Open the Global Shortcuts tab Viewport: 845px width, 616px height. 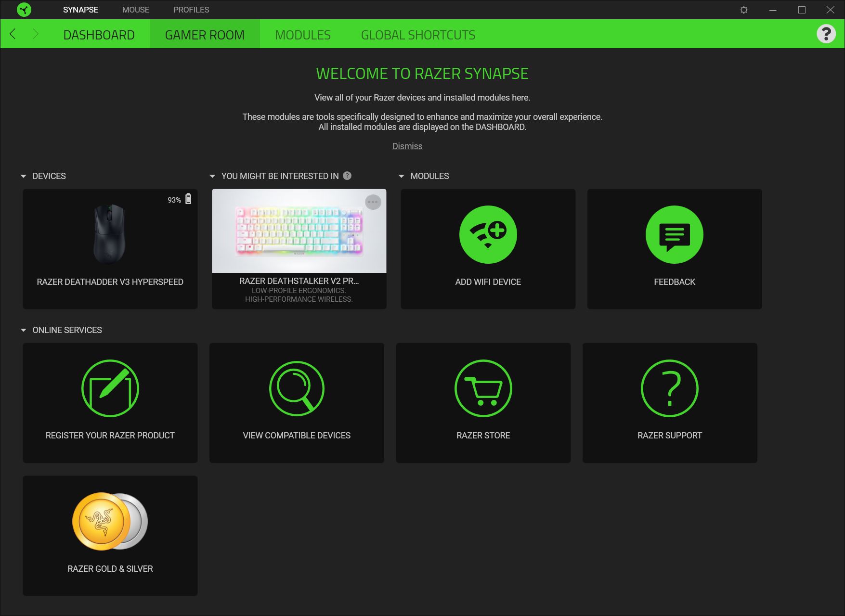pyautogui.click(x=418, y=35)
